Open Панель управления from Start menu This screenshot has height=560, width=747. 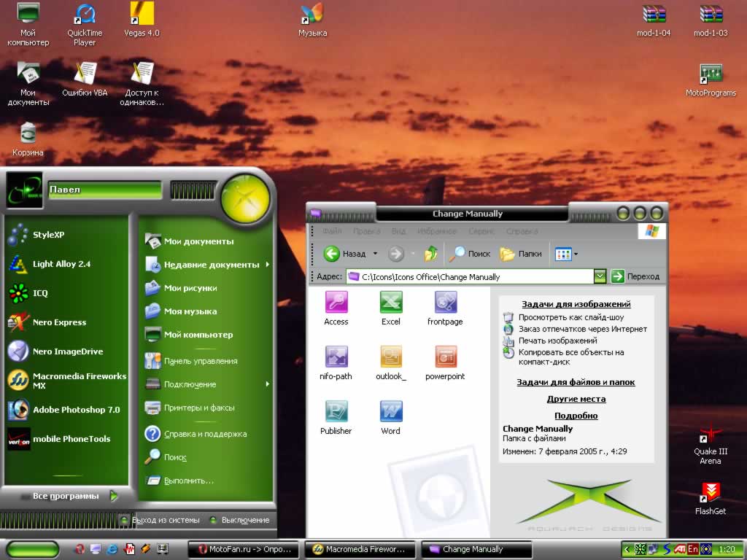[x=191, y=361]
